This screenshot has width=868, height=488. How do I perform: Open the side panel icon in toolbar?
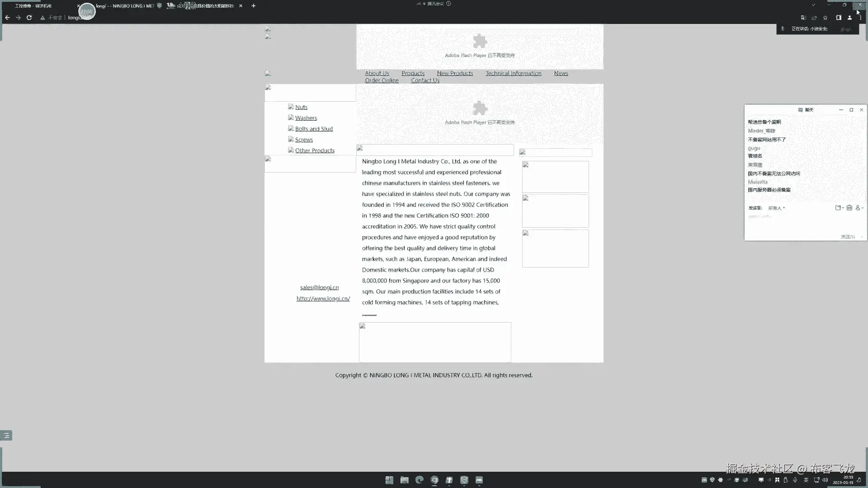tap(839, 18)
